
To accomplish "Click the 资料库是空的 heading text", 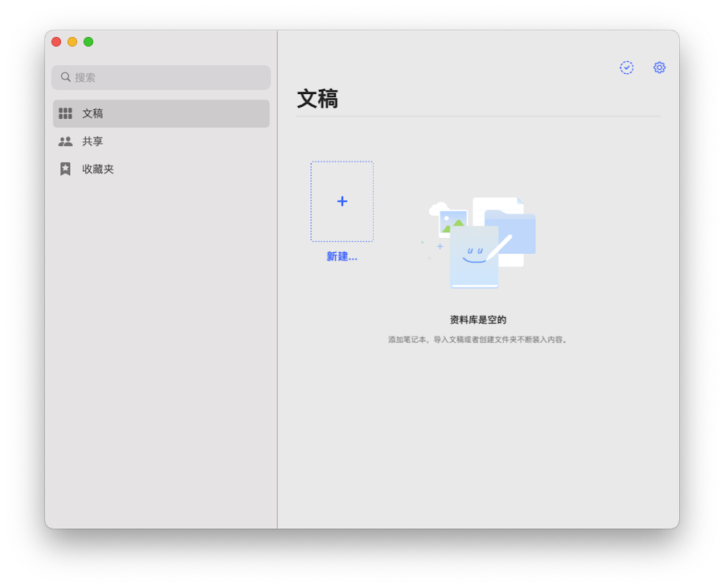I will 478,320.
